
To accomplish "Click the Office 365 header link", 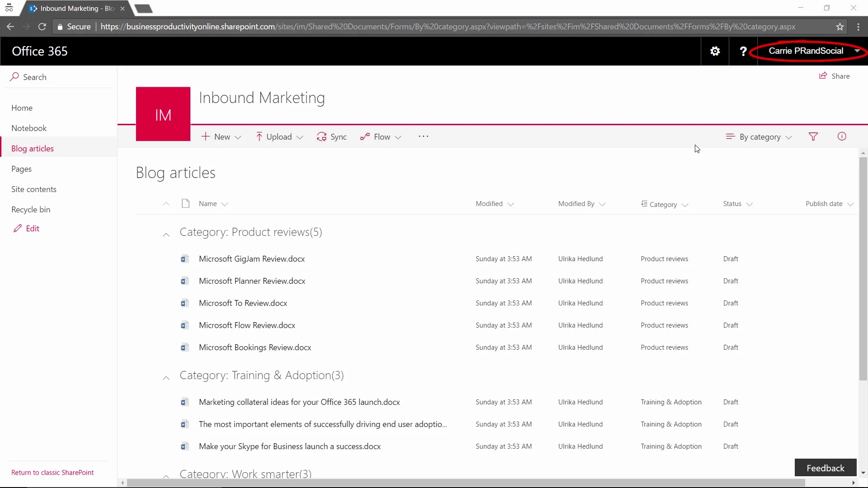I will click(40, 51).
